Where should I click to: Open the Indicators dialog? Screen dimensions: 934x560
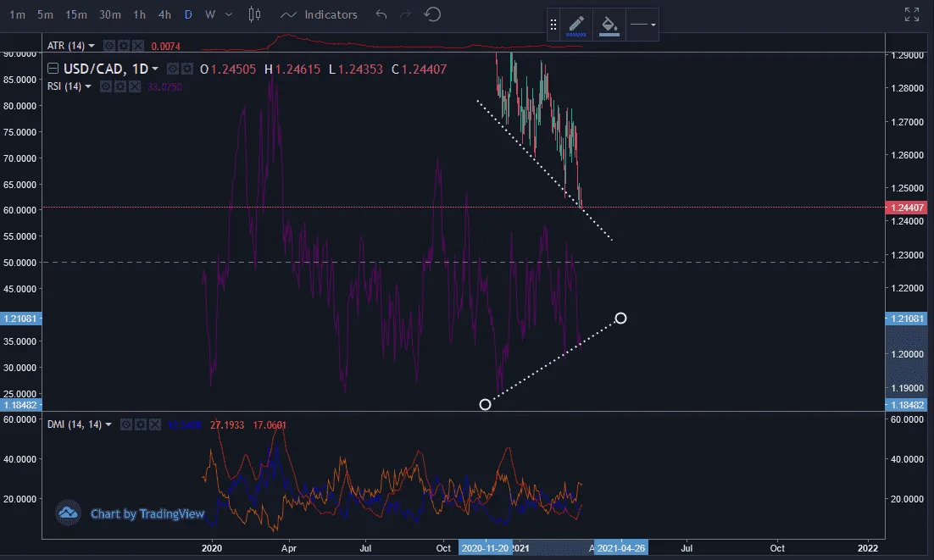(319, 14)
